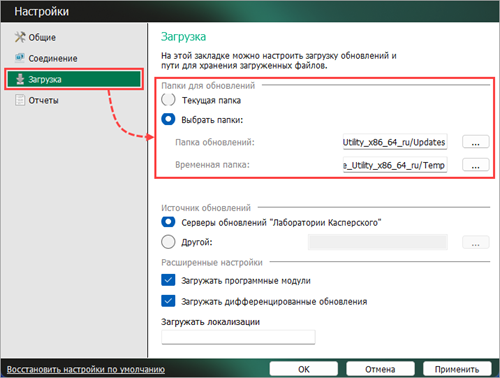The height and width of the screenshot is (378, 500).
Task: Click the tools icon beside Общие
Action: pyautogui.click(x=20, y=37)
